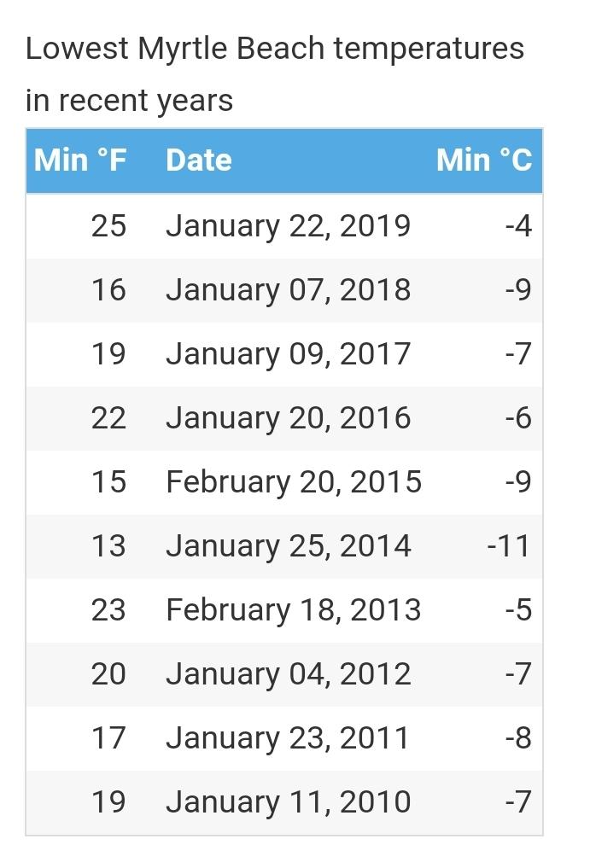Select the January 09, 2017 date cell
Viewport: 596px width, 868px height.
click(288, 354)
